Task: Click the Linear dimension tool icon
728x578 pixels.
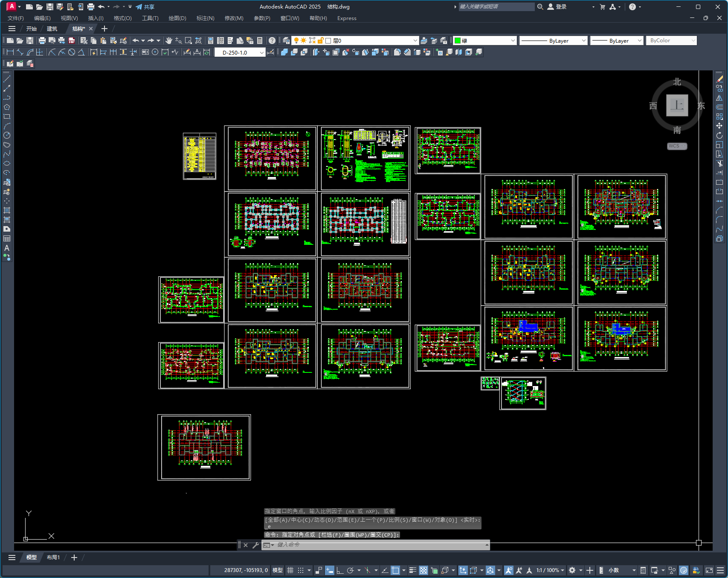Action: 10,52
